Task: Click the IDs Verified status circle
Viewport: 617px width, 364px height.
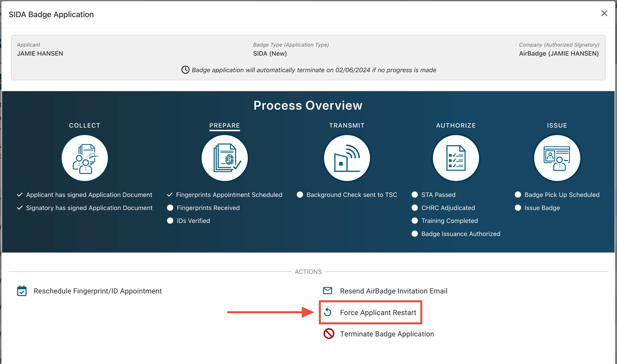Action: coord(170,221)
